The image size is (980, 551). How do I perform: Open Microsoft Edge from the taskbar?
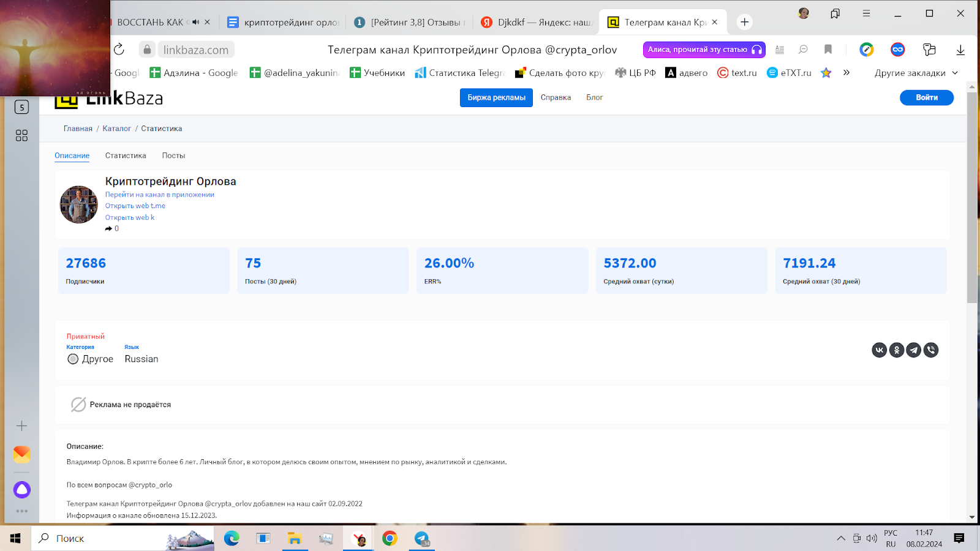click(x=232, y=539)
